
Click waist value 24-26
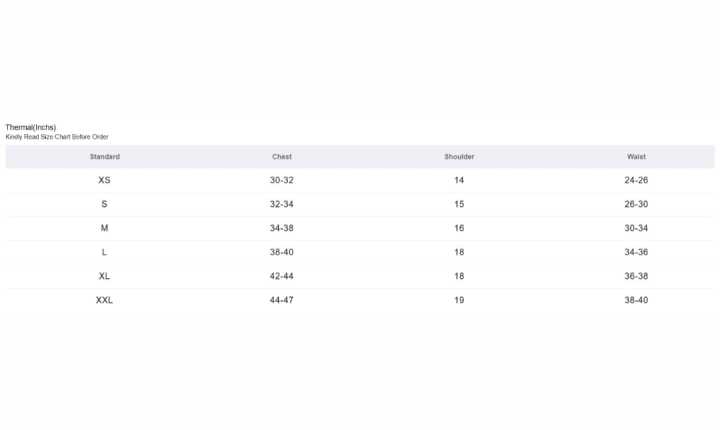tap(636, 180)
